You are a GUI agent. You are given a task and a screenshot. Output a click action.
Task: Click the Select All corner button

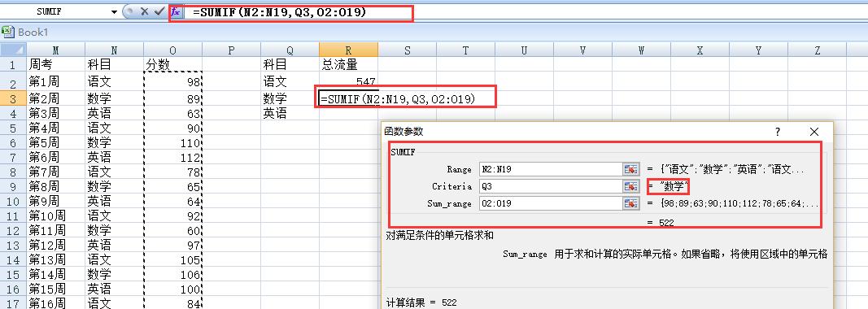[x=13, y=50]
